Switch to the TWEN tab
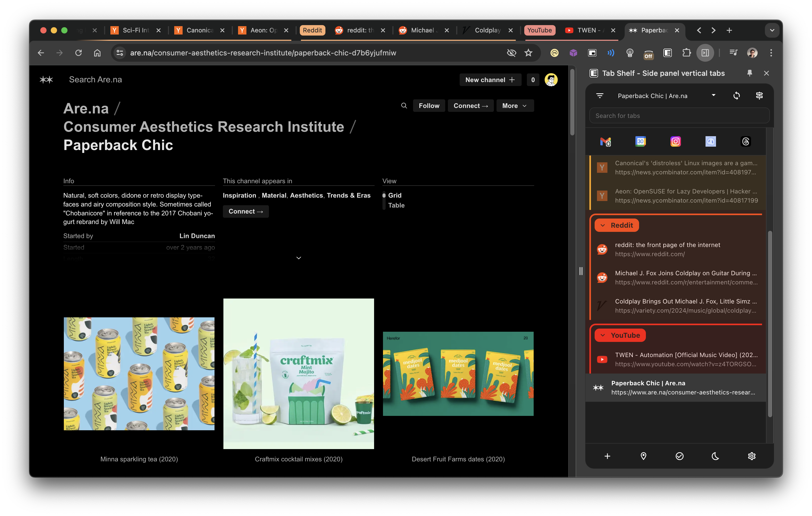This screenshot has height=516, width=812. pyautogui.click(x=590, y=30)
